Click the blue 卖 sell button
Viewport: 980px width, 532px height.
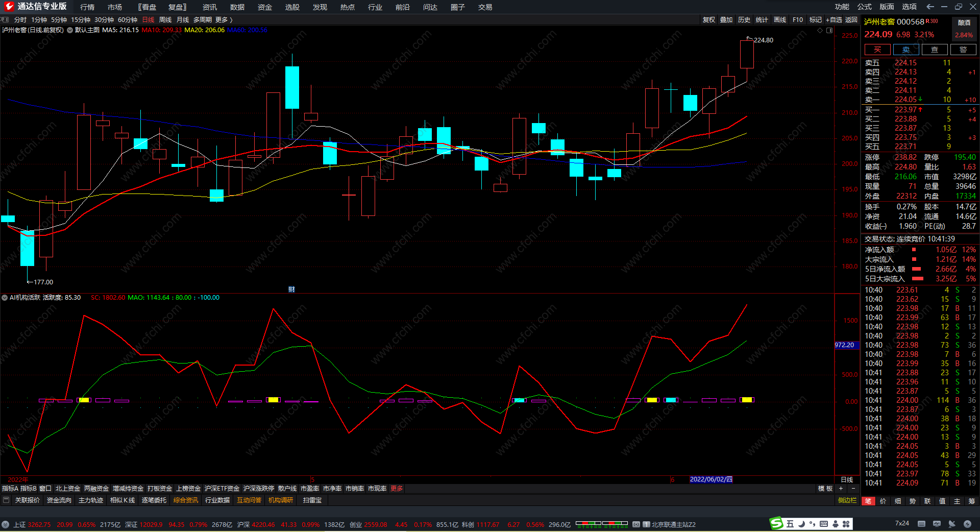pos(906,50)
